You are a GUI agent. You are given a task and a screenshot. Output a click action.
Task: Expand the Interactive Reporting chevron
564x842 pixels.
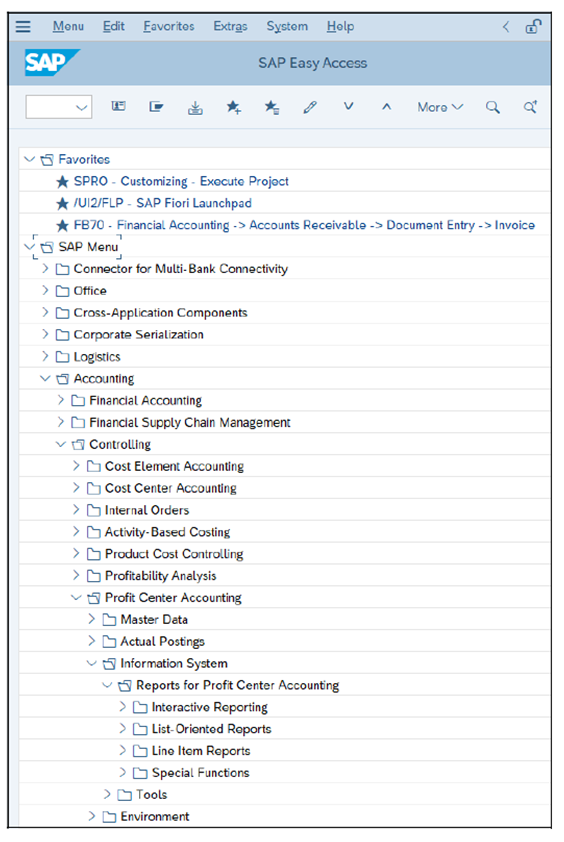click(122, 707)
